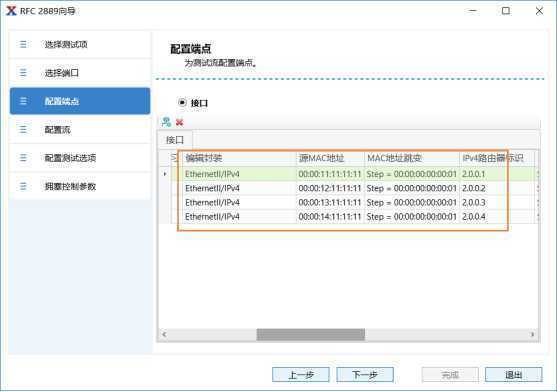
Task: Click router ID cell 2.0.0.2
Action: pos(497,188)
